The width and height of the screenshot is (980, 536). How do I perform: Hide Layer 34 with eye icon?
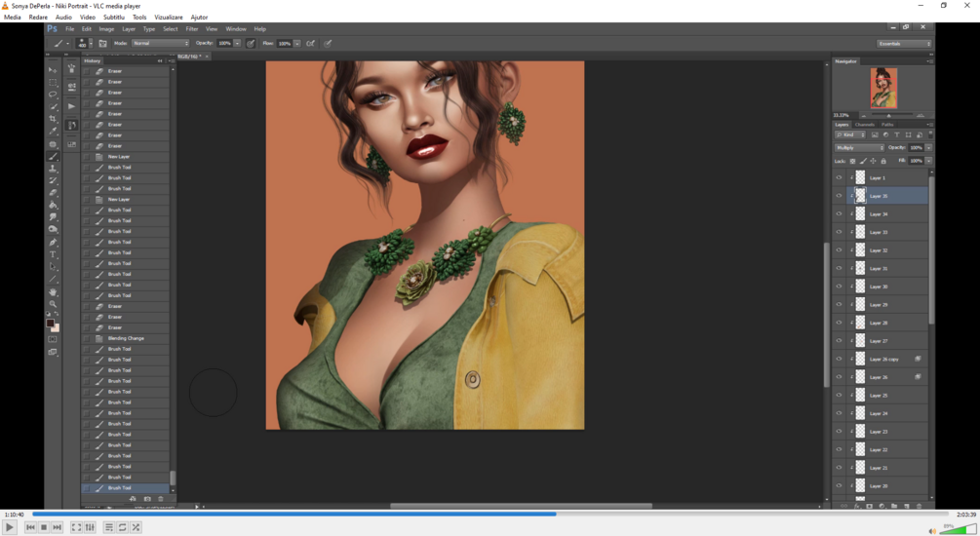click(x=839, y=214)
